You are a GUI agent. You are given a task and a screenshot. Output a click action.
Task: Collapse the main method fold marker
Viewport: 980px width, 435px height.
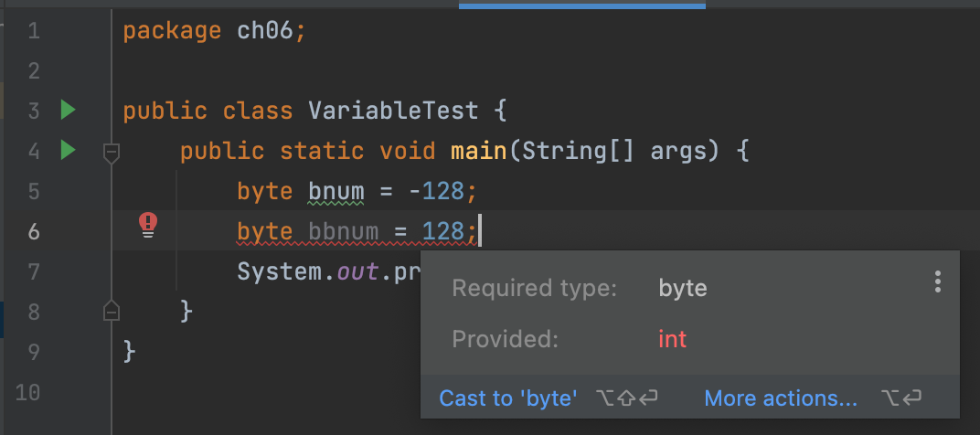[112, 153]
